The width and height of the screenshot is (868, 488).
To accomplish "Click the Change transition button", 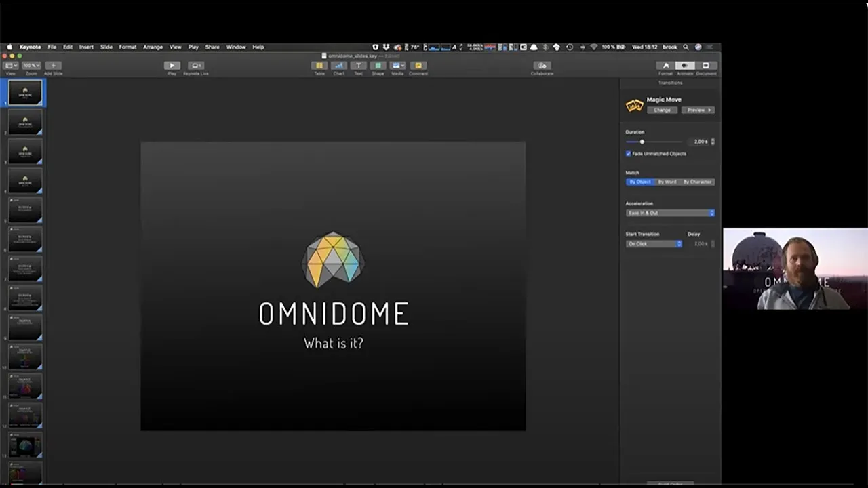I will click(663, 110).
